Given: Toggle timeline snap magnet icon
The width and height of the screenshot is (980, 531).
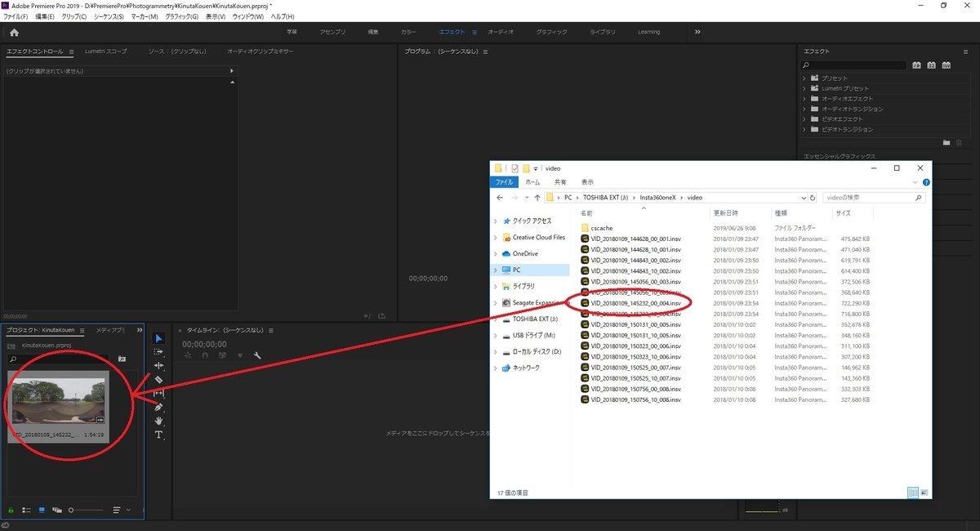Looking at the screenshot, I should tap(204, 355).
